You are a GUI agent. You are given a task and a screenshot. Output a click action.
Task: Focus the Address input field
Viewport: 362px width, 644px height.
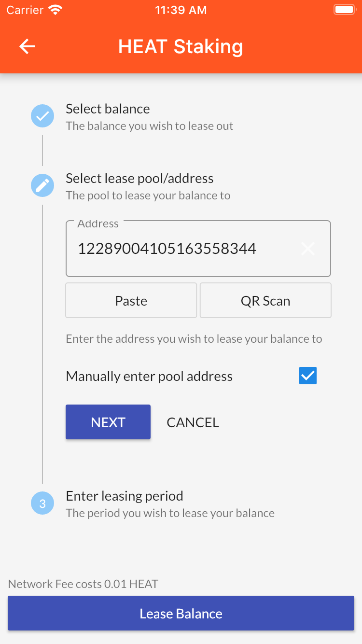coord(198,249)
